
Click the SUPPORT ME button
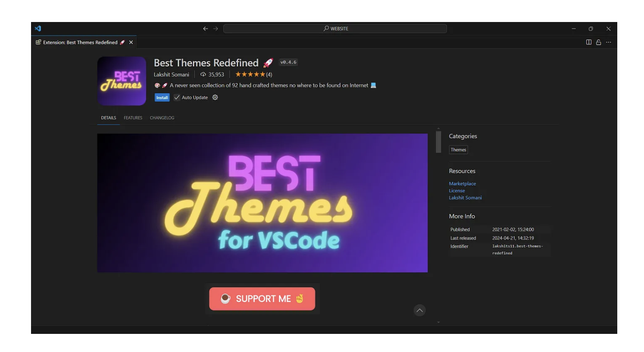(262, 299)
